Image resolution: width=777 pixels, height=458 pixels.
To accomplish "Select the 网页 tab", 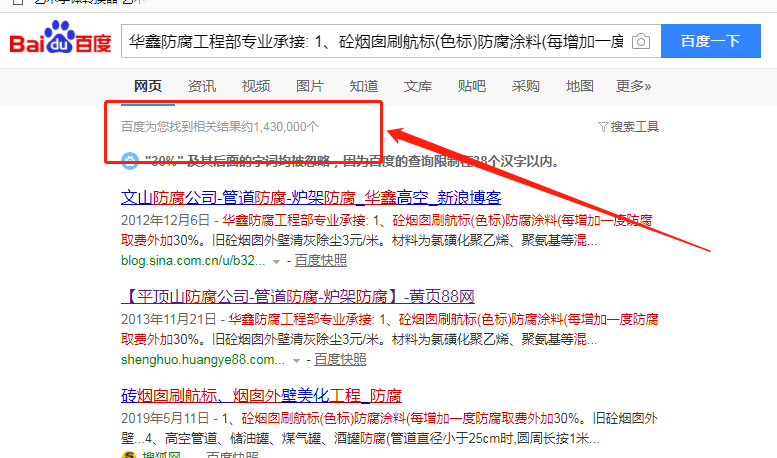I will click(148, 86).
